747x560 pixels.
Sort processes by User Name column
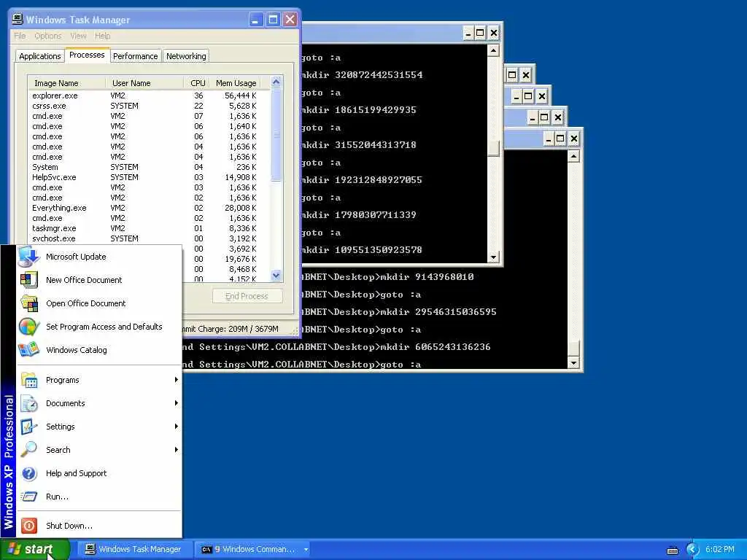[x=144, y=83]
